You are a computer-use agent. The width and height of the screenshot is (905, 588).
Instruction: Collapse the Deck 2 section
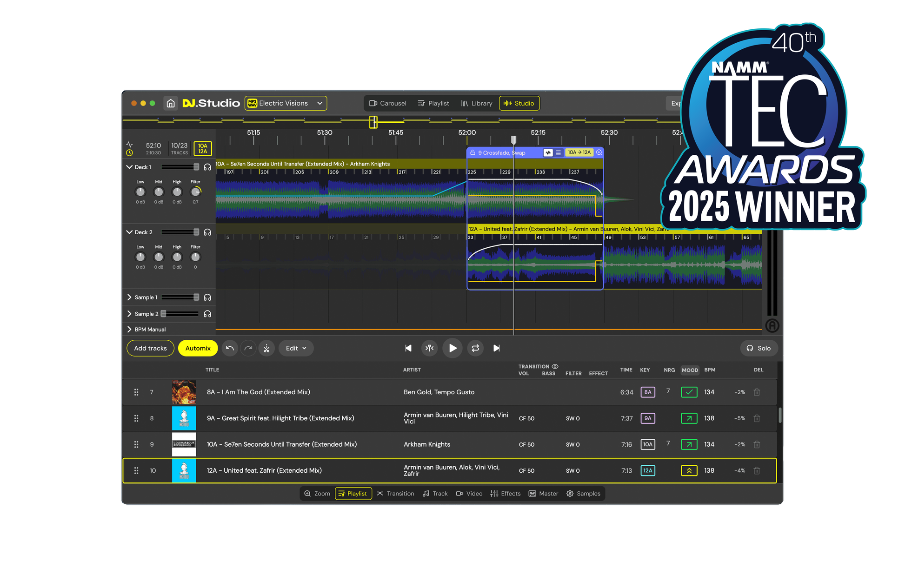click(x=129, y=232)
